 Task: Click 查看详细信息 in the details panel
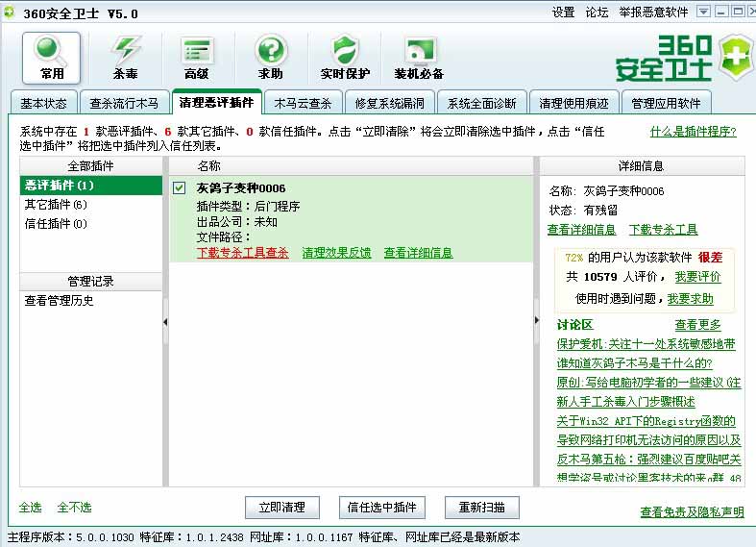(581, 230)
